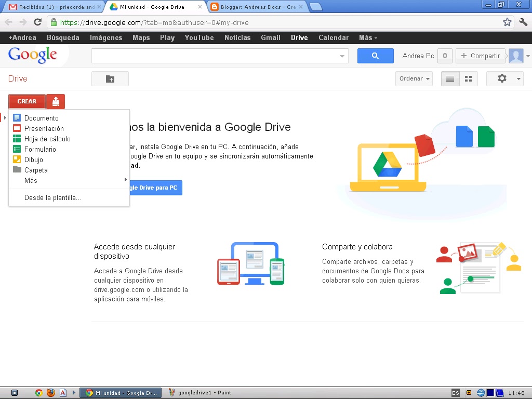The width and height of the screenshot is (532, 399).
Task: Open Imágenes in the Google bar
Action: click(106, 37)
